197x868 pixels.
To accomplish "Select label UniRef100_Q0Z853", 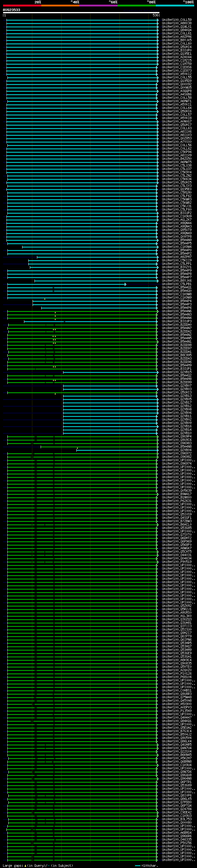I will coord(176,138).
